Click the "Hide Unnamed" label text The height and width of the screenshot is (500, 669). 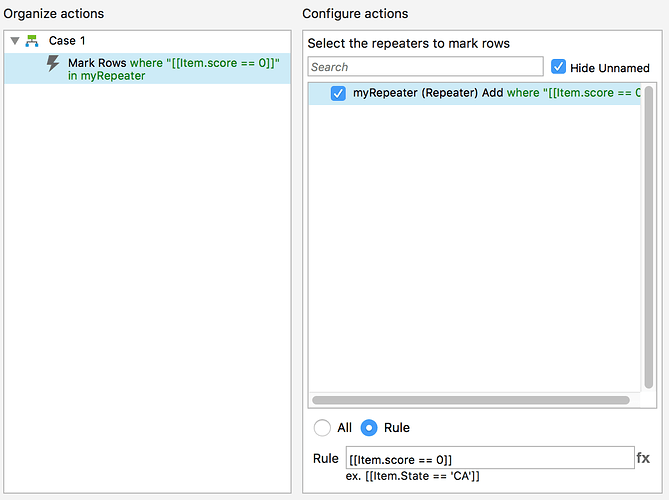pos(610,68)
